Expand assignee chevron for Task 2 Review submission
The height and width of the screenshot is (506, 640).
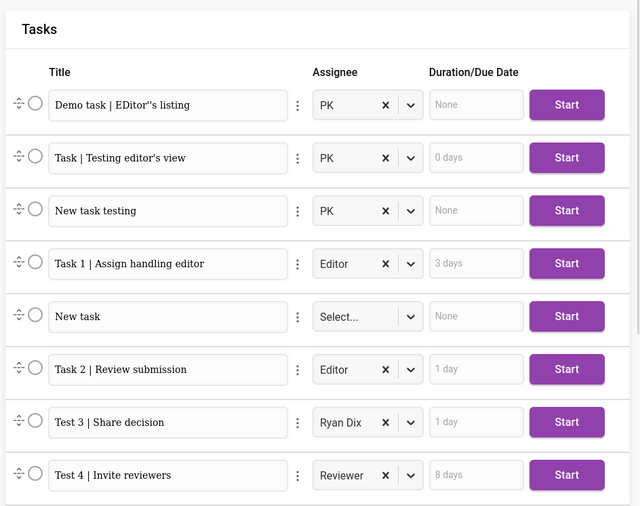click(410, 370)
